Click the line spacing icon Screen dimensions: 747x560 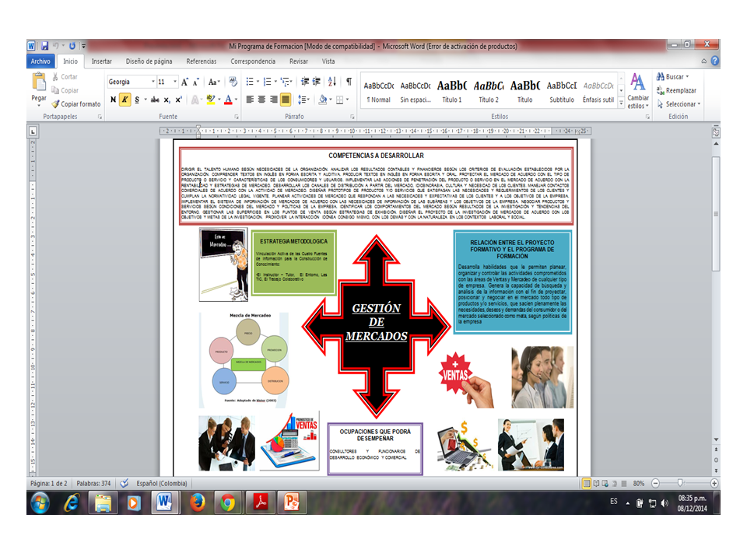point(301,100)
